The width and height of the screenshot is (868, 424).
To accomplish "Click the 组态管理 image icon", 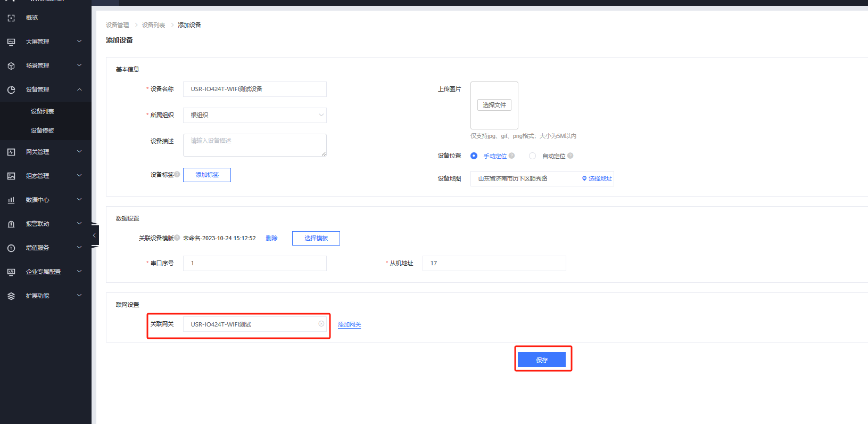I will (x=11, y=176).
